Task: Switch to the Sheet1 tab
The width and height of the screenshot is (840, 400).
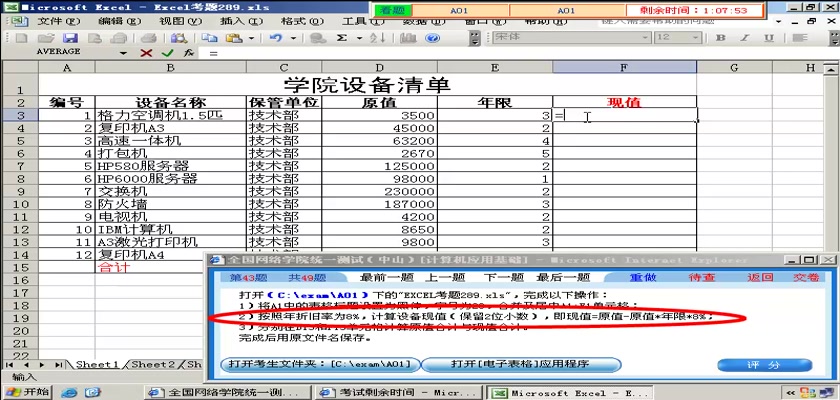Action: [x=96, y=364]
